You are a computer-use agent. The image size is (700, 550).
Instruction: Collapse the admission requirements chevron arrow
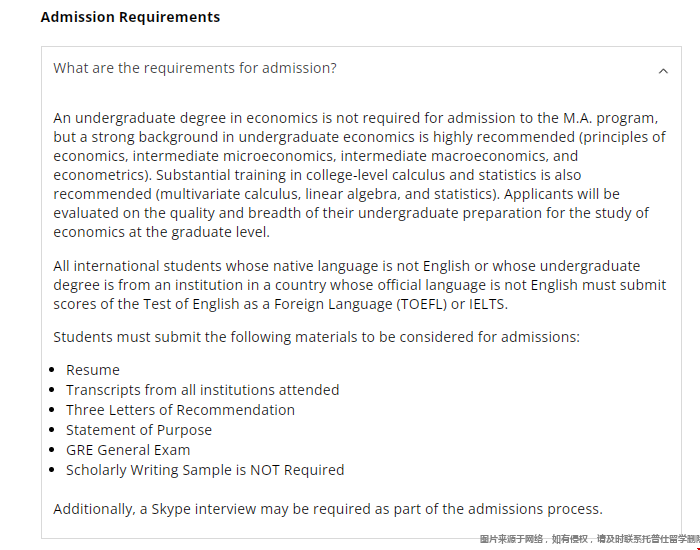pos(663,71)
